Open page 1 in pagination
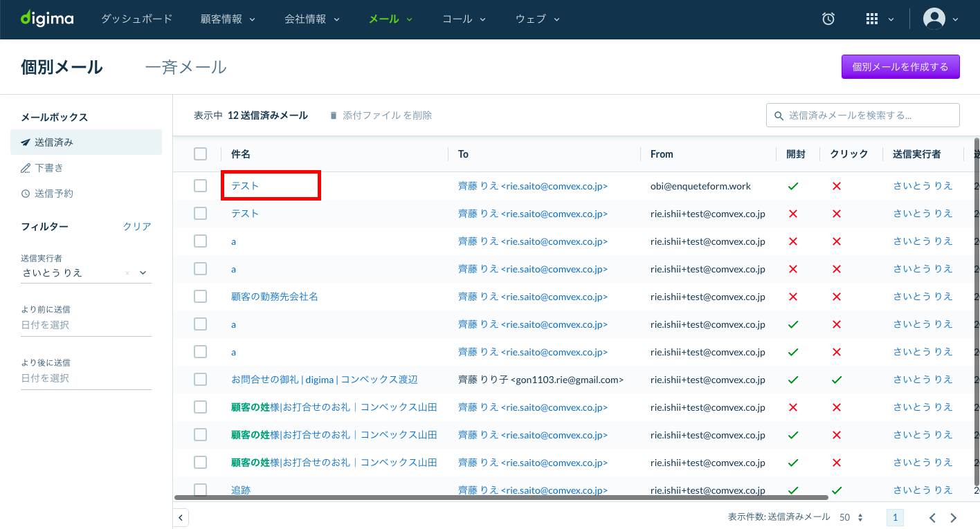 pyautogui.click(x=895, y=517)
